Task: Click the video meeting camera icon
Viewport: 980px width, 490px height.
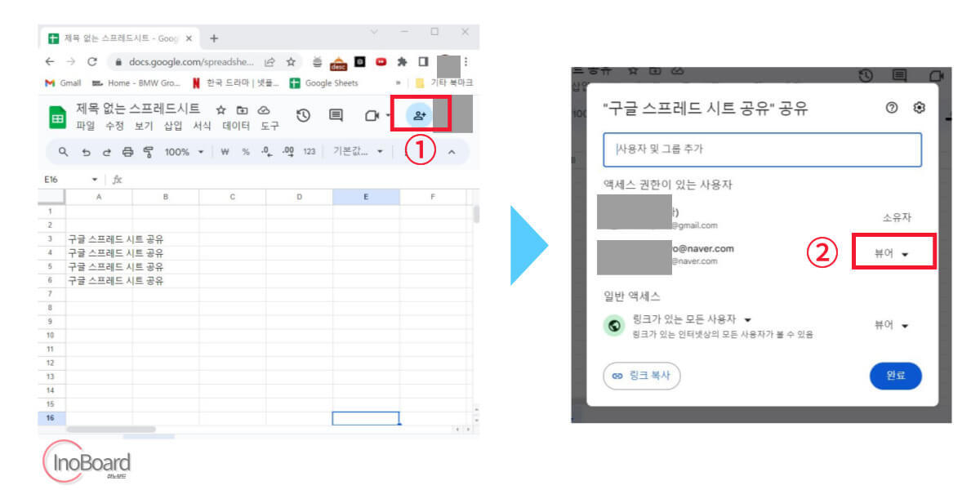Action: [371, 116]
